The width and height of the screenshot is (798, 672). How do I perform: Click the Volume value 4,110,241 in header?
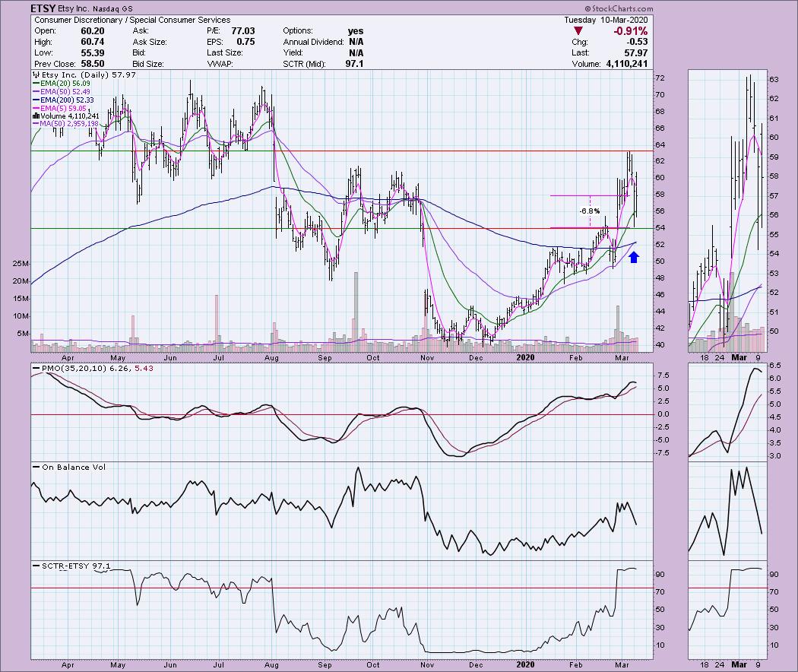626,64
